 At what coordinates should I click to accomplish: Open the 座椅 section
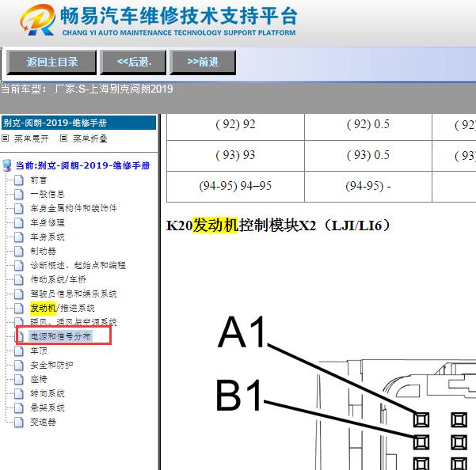[38, 379]
